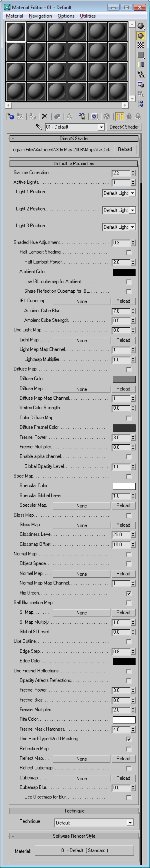Open the Navigation menu

[x=40, y=16]
